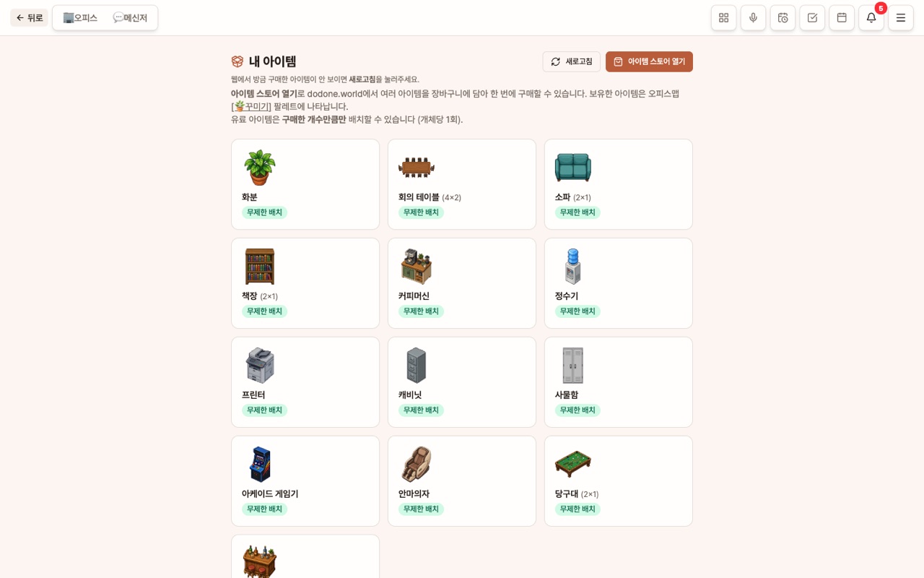Click 무제한 배치 badge under 당구대

point(577,509)
